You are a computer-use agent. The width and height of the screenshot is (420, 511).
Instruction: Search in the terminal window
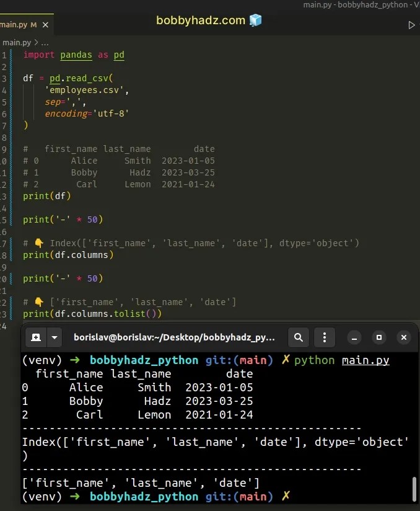(299, 337)
